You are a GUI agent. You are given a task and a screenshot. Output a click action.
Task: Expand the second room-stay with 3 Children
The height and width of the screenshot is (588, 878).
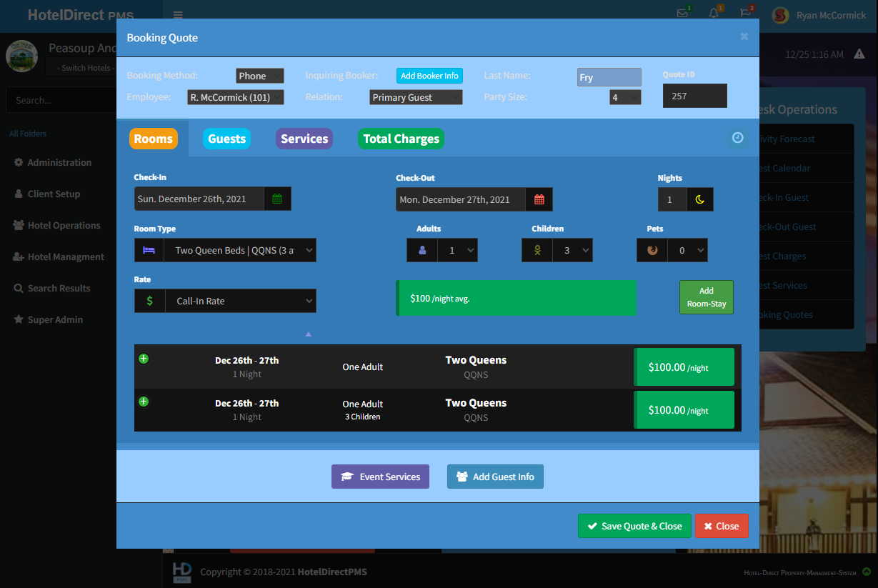tap(144, 402)
